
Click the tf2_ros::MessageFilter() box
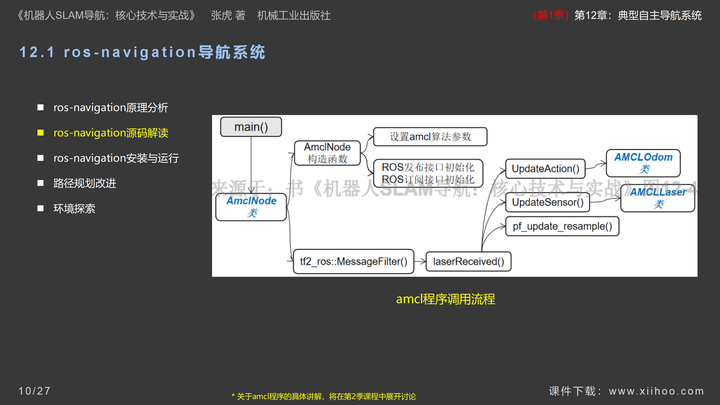point(354,262)
